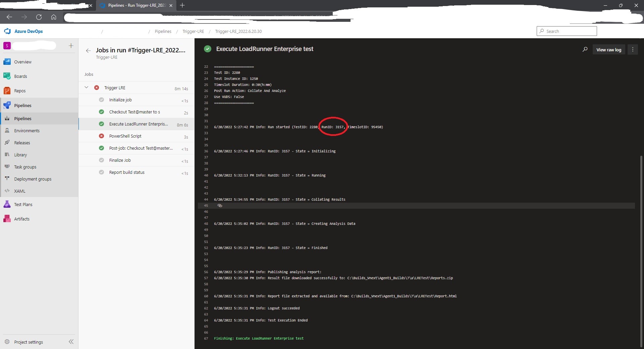
Task: Go back using the arrow beside Jobs in run
Action: (x=88, y=51)
